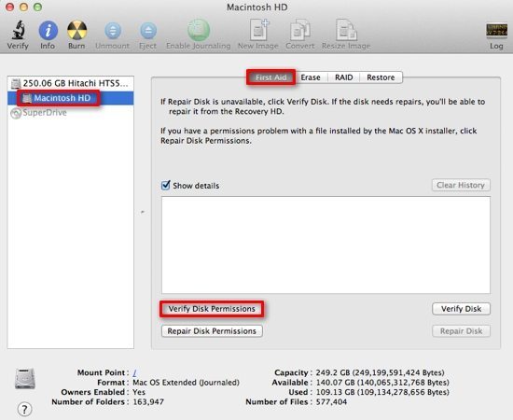Viewport: 513px width, 420px height.
Task: Click the Eject toolbar icon
Action: (x=148, y=31)
